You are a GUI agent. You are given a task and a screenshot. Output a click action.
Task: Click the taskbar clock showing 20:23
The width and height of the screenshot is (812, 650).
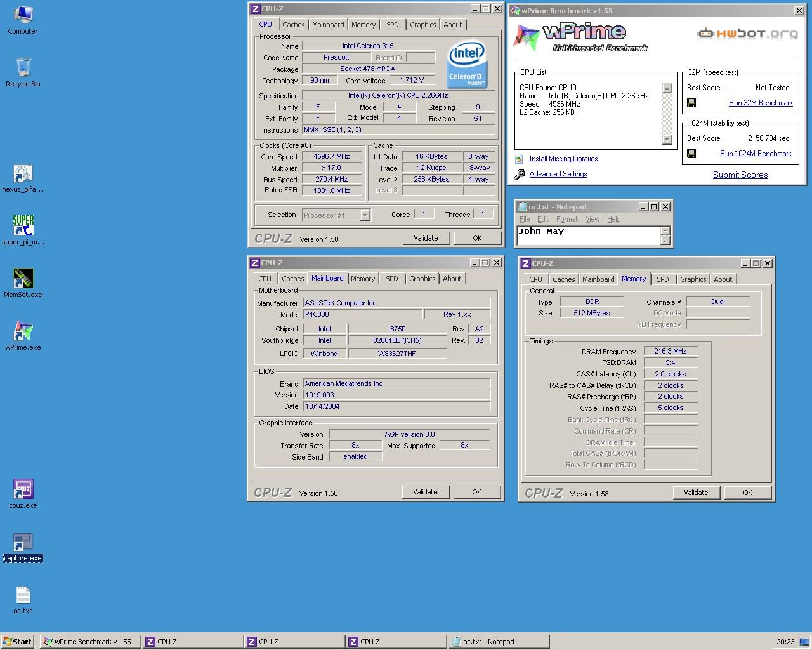[x=785, y=642]
